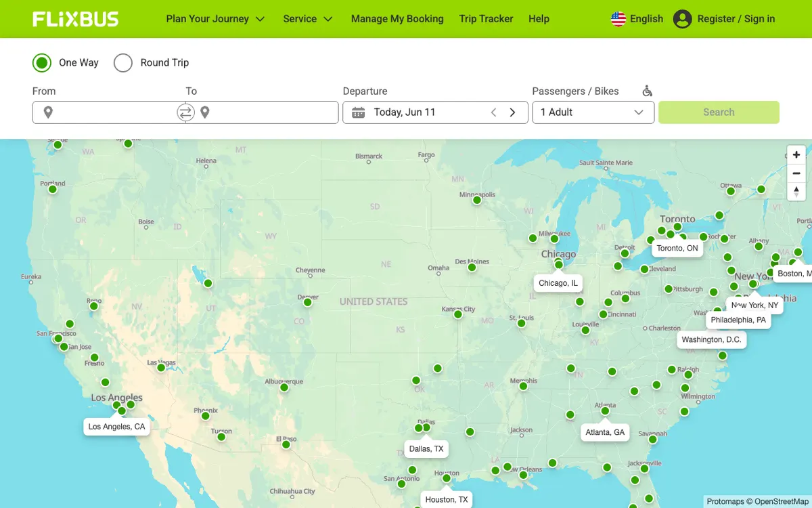Zoom out on the map
This screenshot has height=508, width=812.
click(796, 173)
